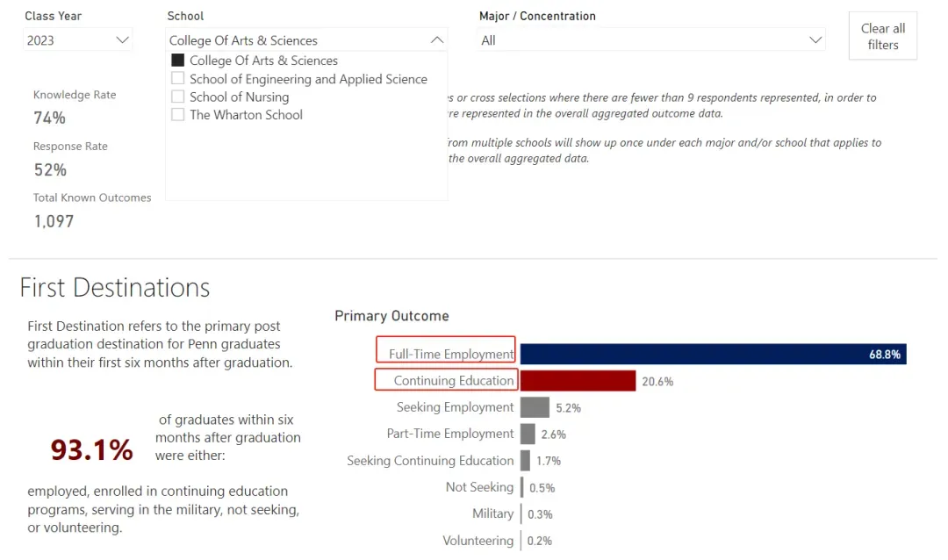Click the Clear all filters button
The width and height of the screenshot is (948, 560).
[883, 36]
